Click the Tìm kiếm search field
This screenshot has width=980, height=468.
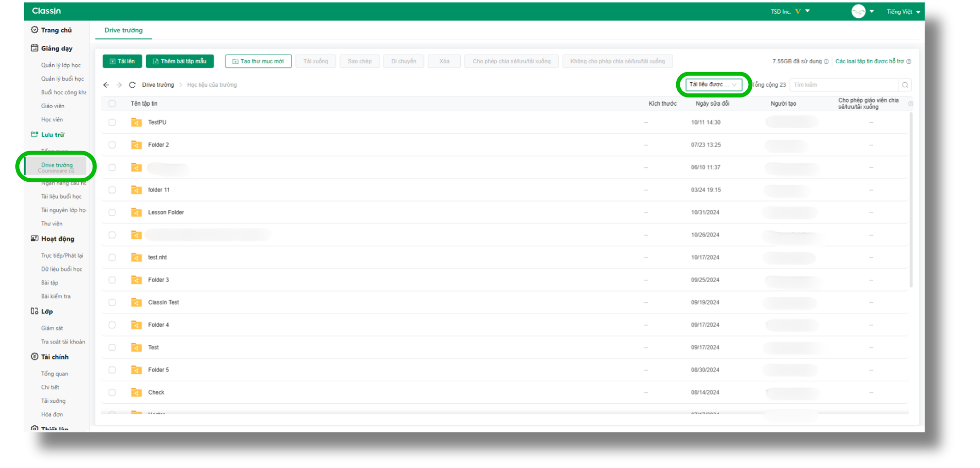(843, 85)
